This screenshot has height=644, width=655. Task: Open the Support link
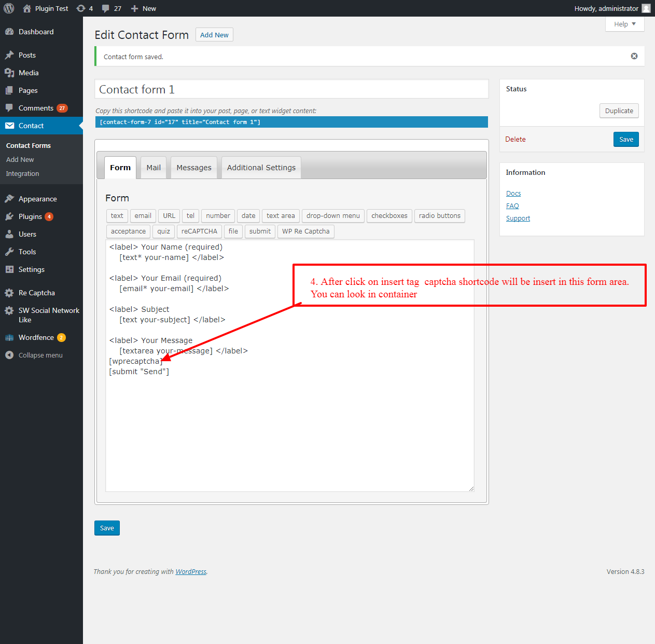(518, 218)
